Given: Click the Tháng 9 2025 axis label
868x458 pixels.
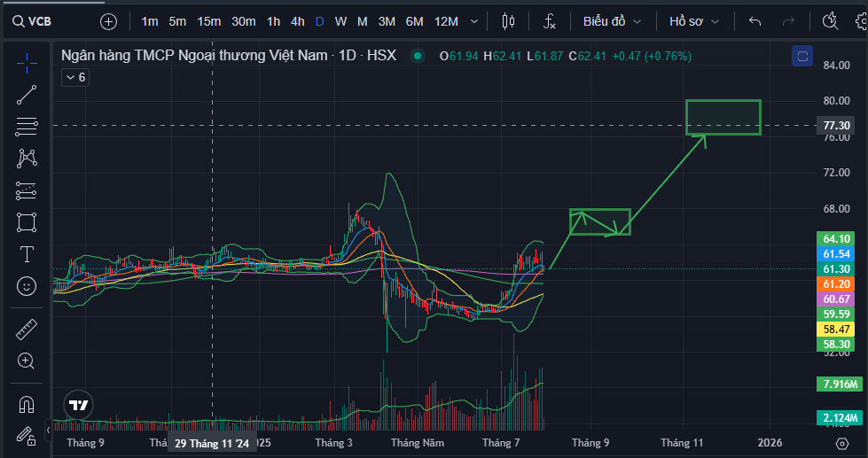Looking at the screenshot, I should click(590, 443).
